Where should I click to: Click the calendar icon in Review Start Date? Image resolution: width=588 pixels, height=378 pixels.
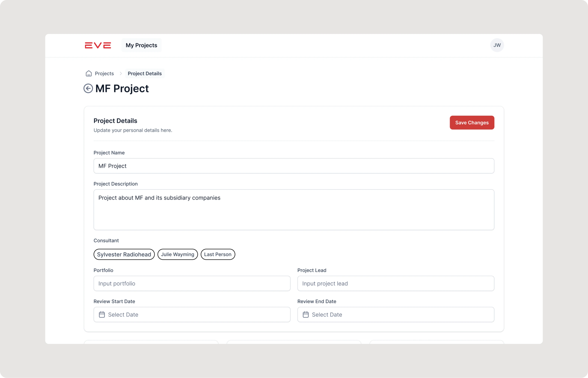tap(102, 314)
